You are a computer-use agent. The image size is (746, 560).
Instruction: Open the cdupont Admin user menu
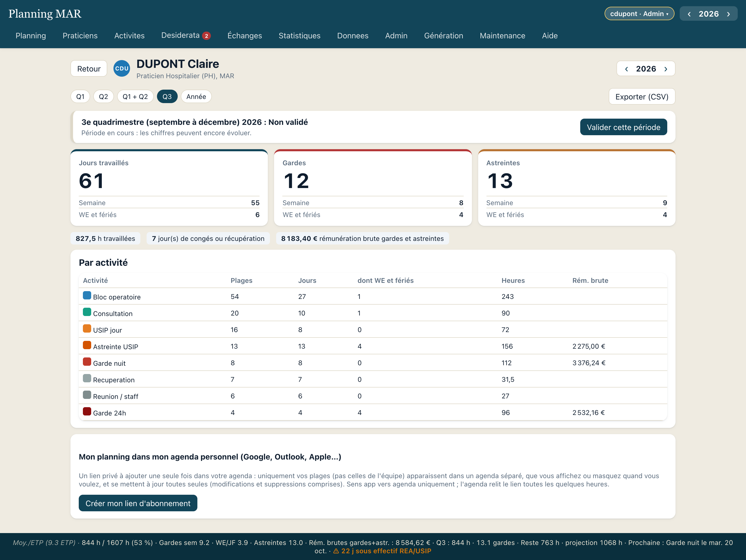pyautogui.click(x=639, y=14)
